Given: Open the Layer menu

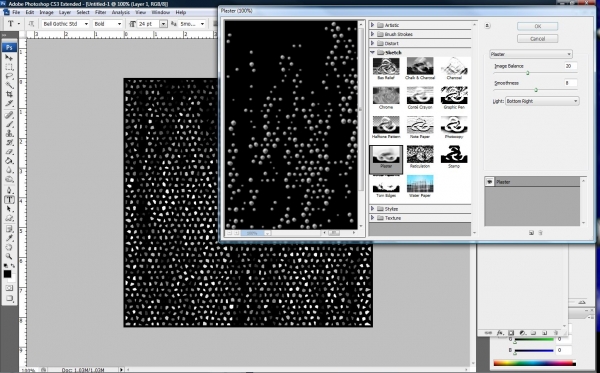Looking at the screenshot, I should pyautogui.click(x=65, y=12).
